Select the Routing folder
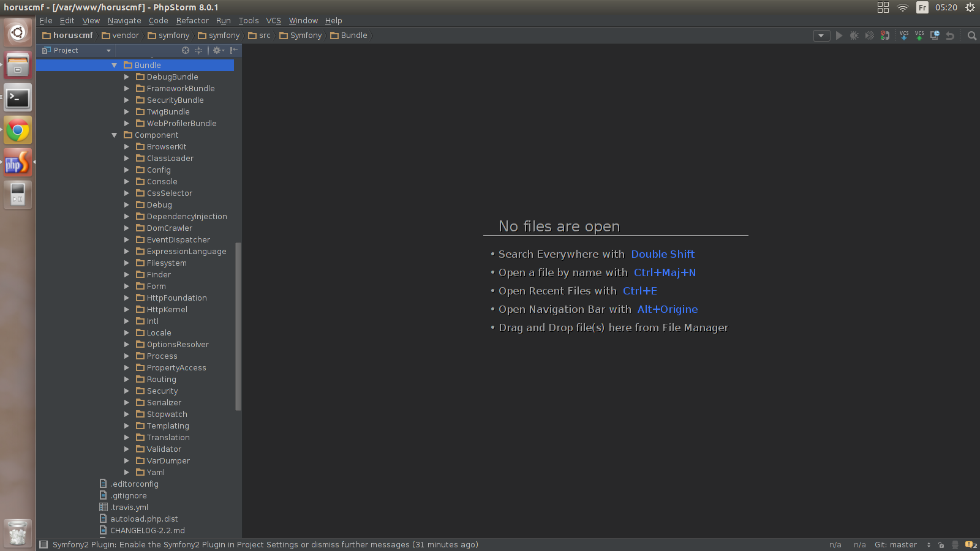This screenshot has height=551, width=980. [156, 380]
